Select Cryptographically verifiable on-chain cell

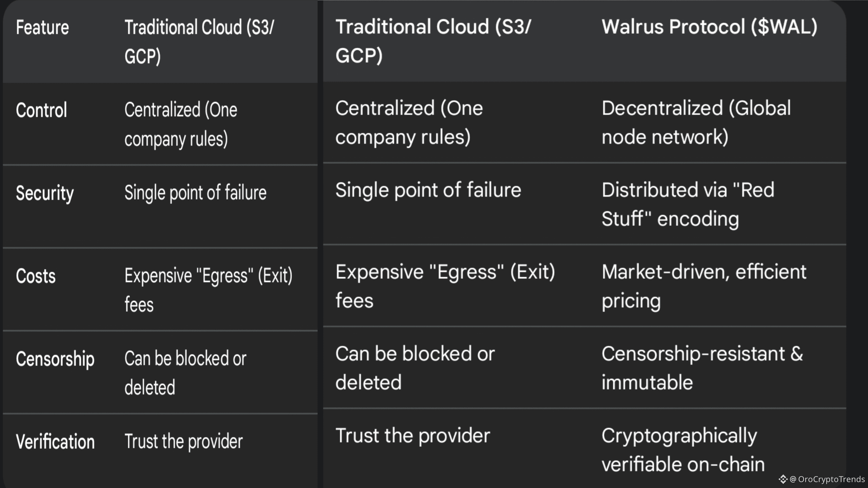click(683, 450)
